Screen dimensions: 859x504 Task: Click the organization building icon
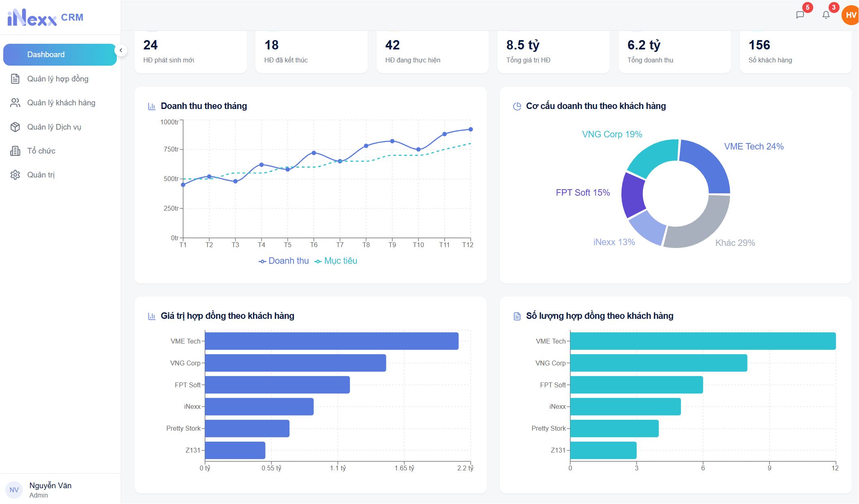coord(15,151)
